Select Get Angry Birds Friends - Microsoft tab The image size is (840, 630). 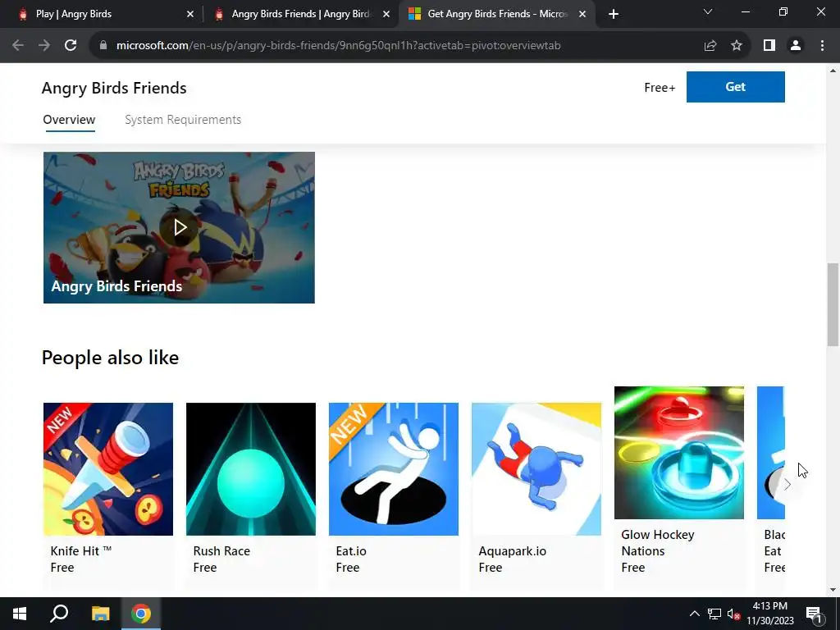click(497, 14)
